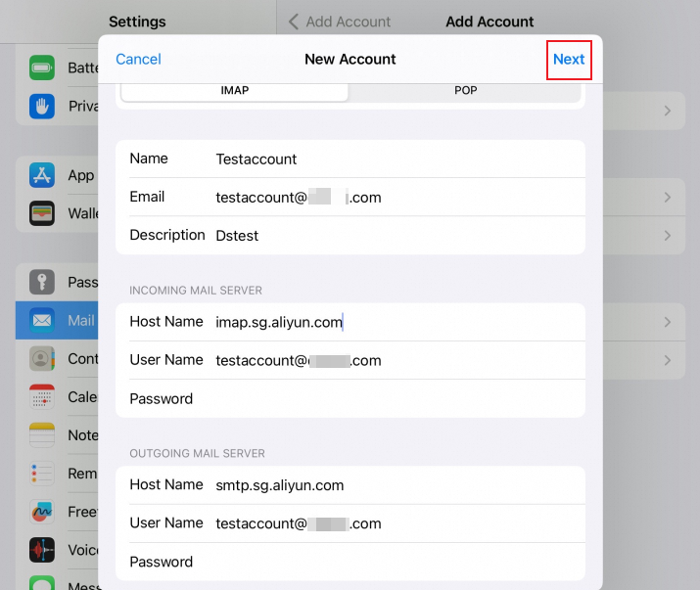Open the Passwords key icon
Image resolution: width=700 pixels, height=590 pixels.
(42, 282)
